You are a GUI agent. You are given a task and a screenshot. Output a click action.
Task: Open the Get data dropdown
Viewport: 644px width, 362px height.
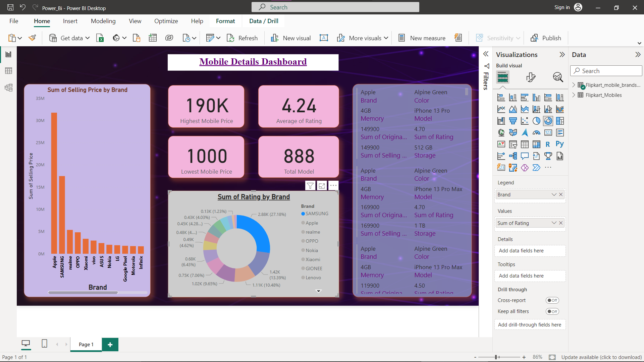[87, 38]
